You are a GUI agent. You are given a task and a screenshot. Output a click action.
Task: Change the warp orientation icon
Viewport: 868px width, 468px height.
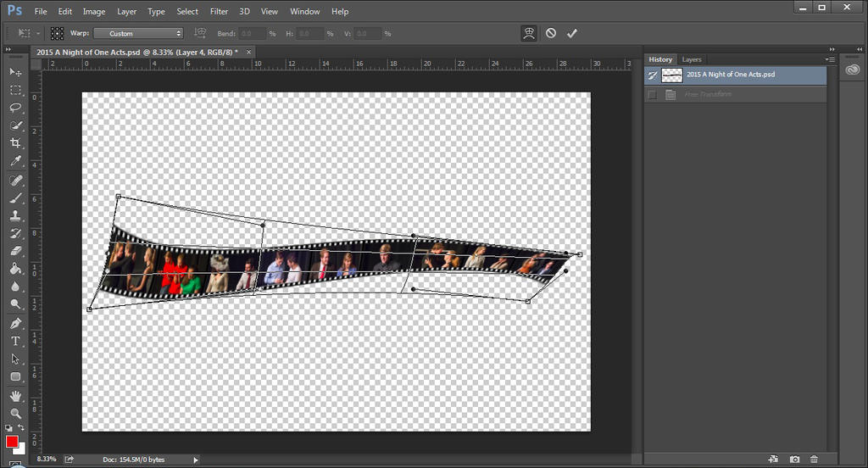200,33
